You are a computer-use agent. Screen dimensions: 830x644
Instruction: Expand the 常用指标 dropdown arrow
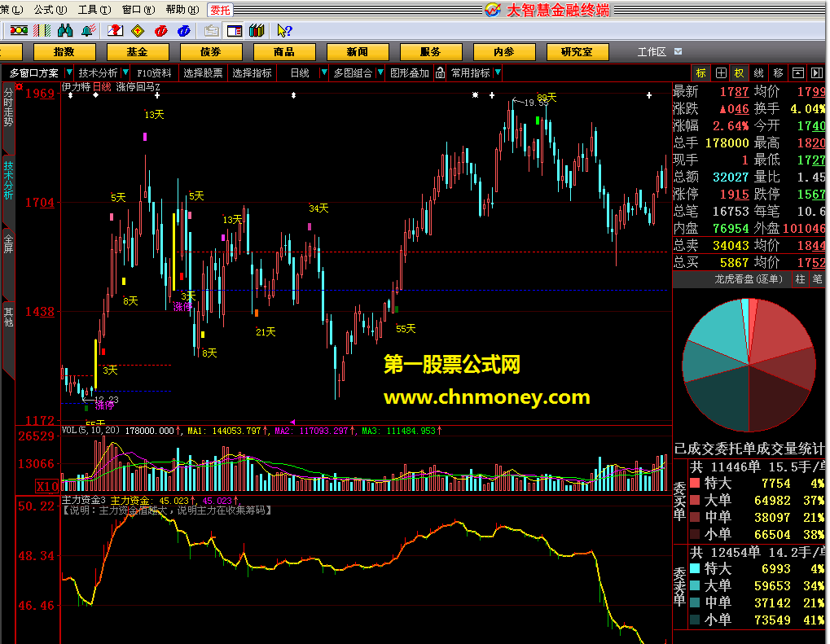point(498,72)
